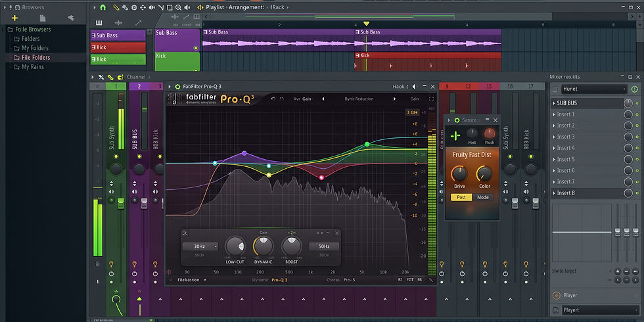
Task: Expand the Playlist menu arrow at top left
Action: [93, 7]
